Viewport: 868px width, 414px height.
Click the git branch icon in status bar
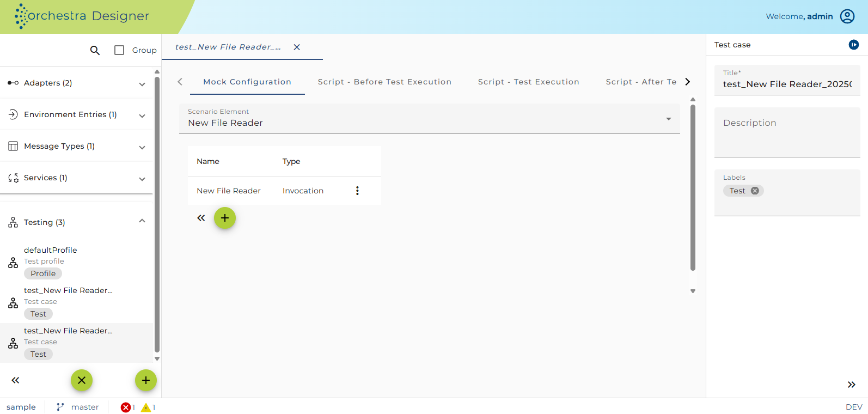(x=60, y=407)
